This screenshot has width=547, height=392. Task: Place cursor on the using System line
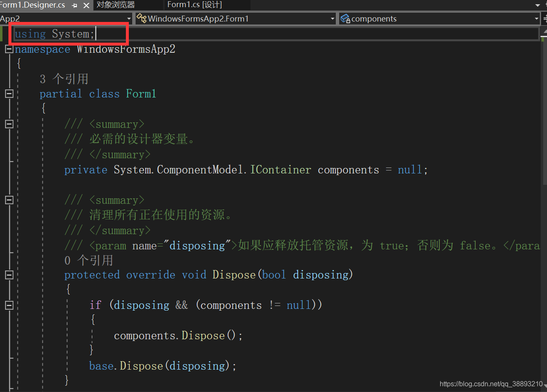[x=54, y=34]
